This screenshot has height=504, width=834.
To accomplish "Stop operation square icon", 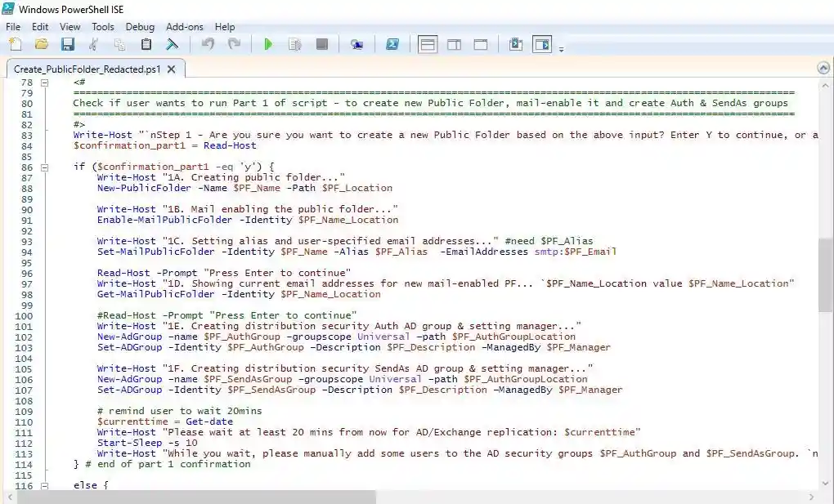I will tap(322, 44).
